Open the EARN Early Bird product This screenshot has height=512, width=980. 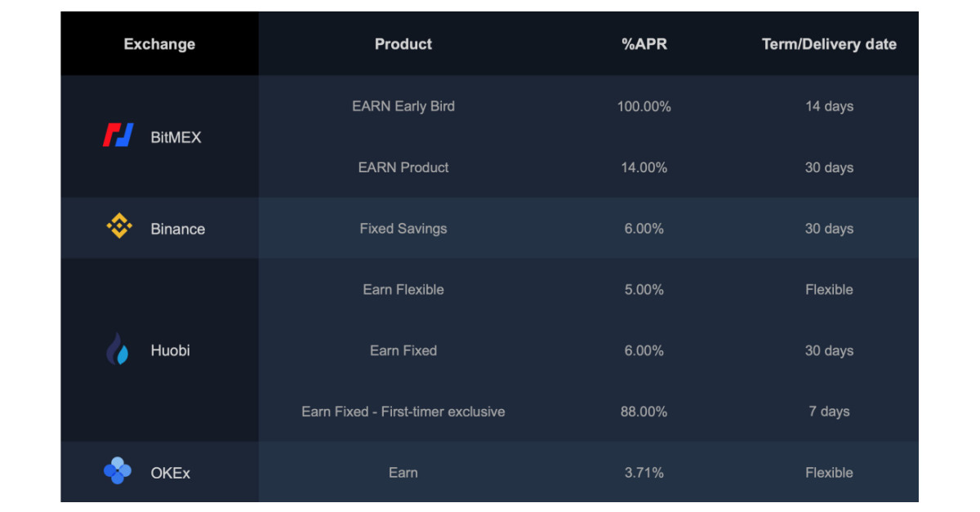point(403,106)
